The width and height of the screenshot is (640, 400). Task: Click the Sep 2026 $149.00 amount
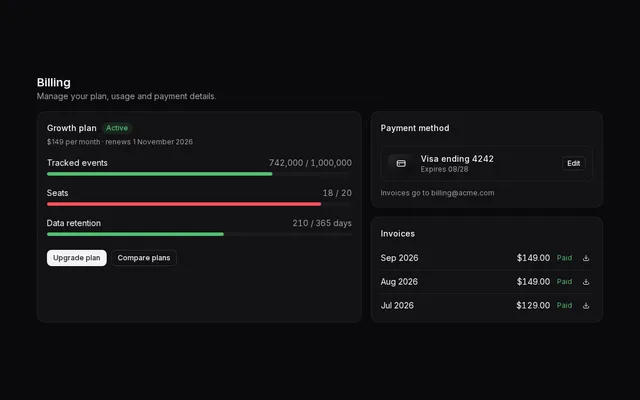533,258
